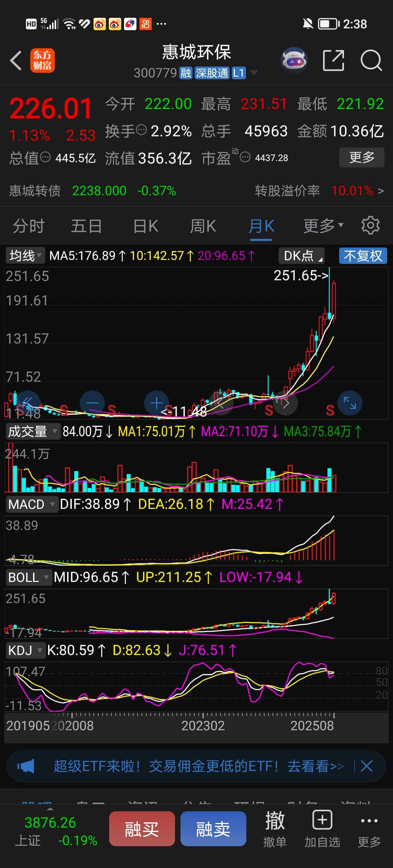Switch to 日K tab
Screen dimensions: 393x868
pyautogui.click(x=146, y=226)
